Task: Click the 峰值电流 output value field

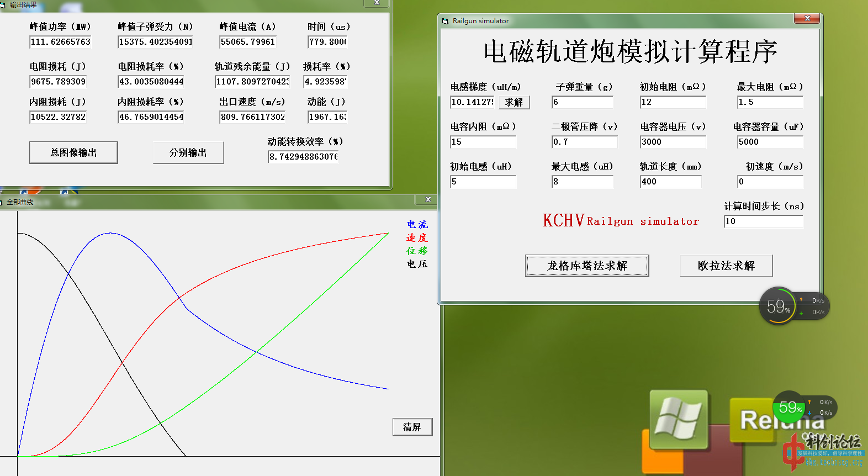Action: [248, 42]
